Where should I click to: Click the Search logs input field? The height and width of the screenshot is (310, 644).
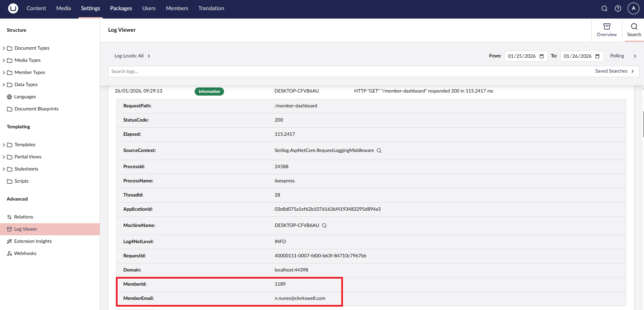[x=338, y=71]
